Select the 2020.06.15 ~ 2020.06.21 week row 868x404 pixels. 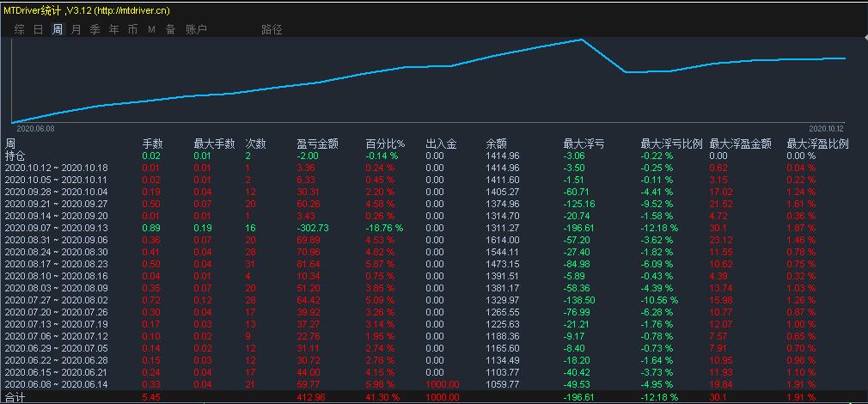(434, 372)
